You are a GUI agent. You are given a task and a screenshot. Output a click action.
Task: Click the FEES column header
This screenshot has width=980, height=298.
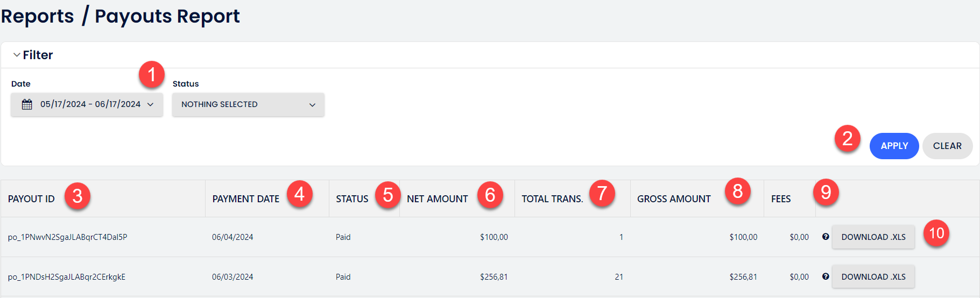[781, 199]
